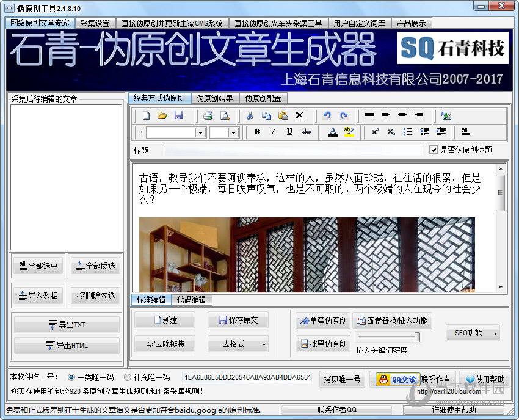Image resolution: width=519 pixels, height=420 pixels.
Task: Apply subscript formatting
Action: (x=391, y=132)
